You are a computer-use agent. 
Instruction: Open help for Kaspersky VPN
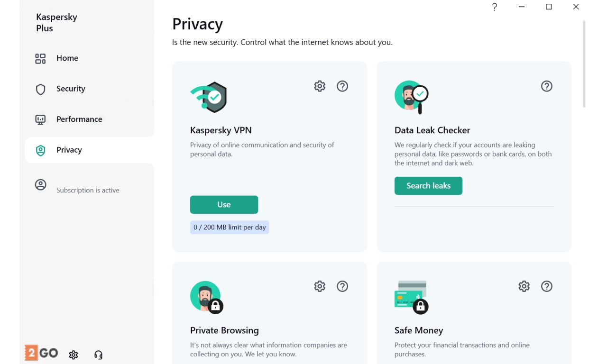(342, 86)
